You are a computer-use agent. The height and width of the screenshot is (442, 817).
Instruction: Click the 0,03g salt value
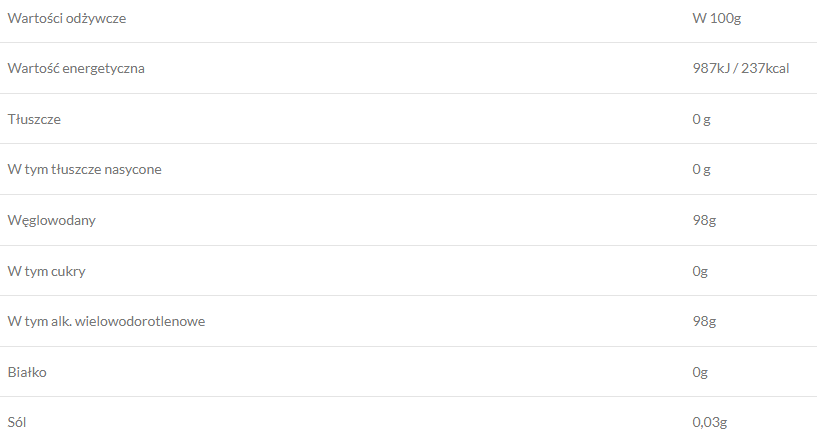(x=708, y=422)
